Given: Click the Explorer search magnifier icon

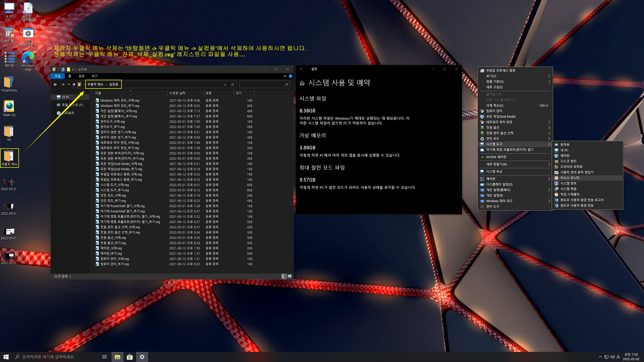Looking at the screenshot, I should [286, 85].
